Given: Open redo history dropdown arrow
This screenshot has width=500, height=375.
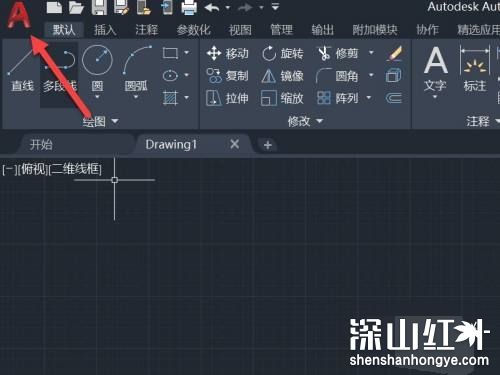Looking at the screenshot, I should [x=261, y=7].
